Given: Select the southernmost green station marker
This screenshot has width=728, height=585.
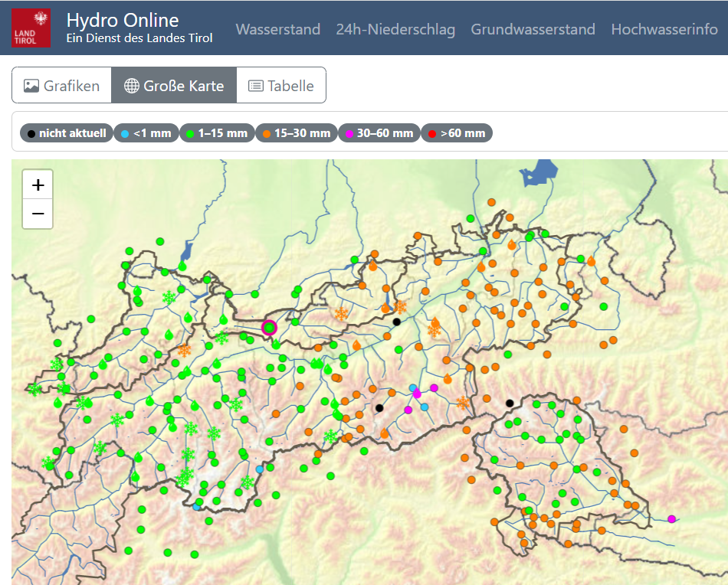Looking at the screenshot, I should click(x=195, y=554).
